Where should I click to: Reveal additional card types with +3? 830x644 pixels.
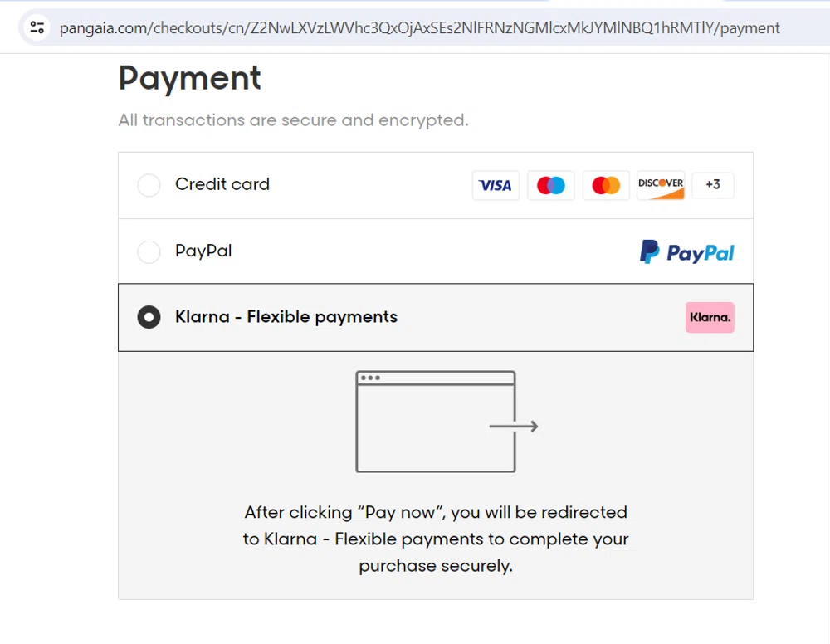pos(713,185)
